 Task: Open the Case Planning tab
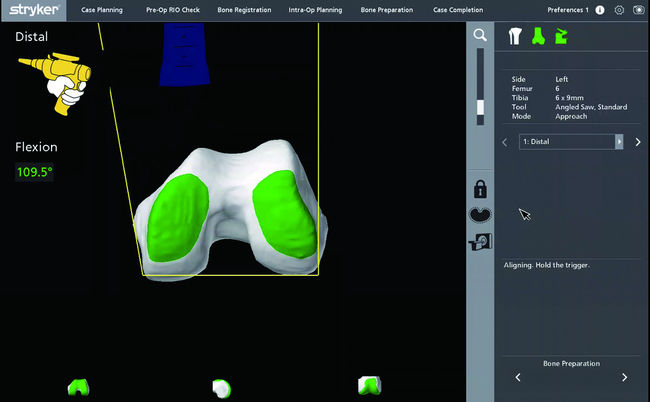102,10
